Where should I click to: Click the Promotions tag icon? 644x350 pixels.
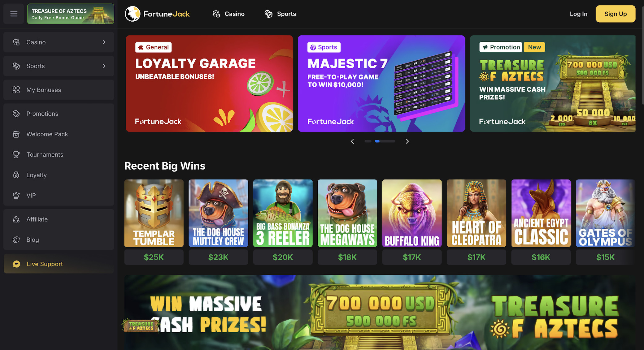click(x=16, y=114)
